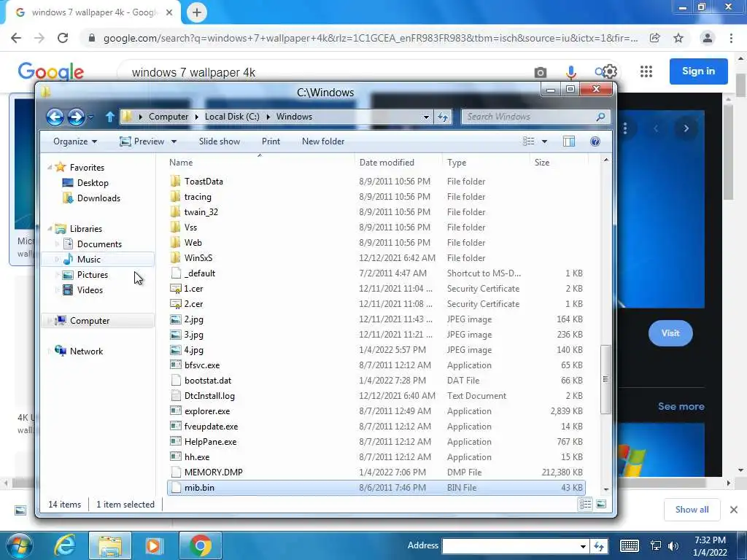Image resolution: width=747 pixels, height=560 pixels.
Task: Create a New folder
Action: pos(323,141)
